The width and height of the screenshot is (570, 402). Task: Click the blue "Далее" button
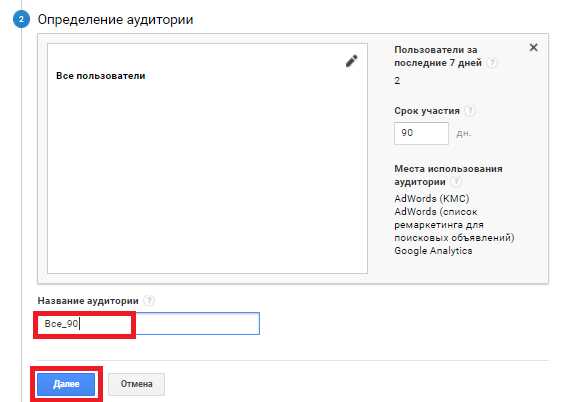click(66, 384)
